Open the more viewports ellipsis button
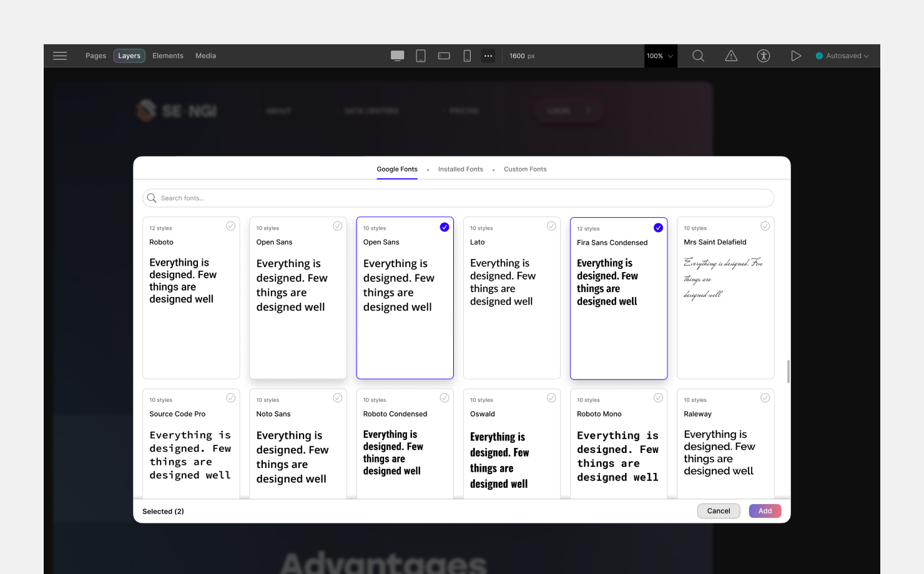The image size is (924, 574). point(488,56)
